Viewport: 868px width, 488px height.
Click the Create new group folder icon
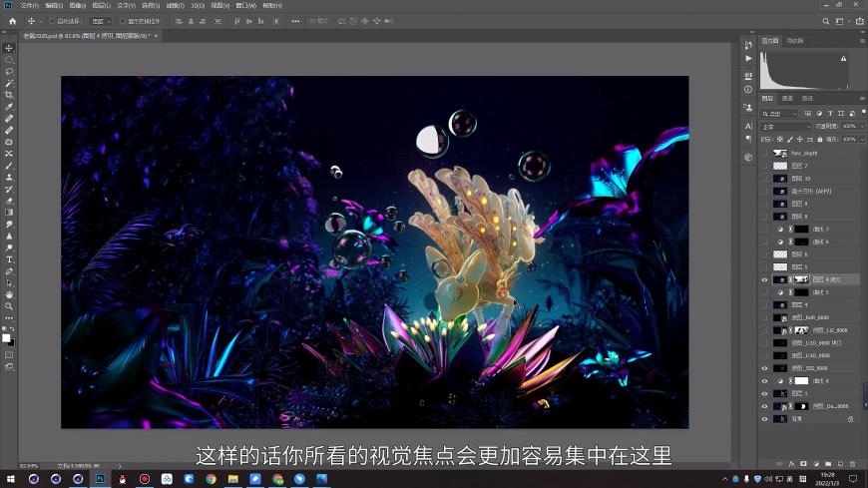[827, 464]
